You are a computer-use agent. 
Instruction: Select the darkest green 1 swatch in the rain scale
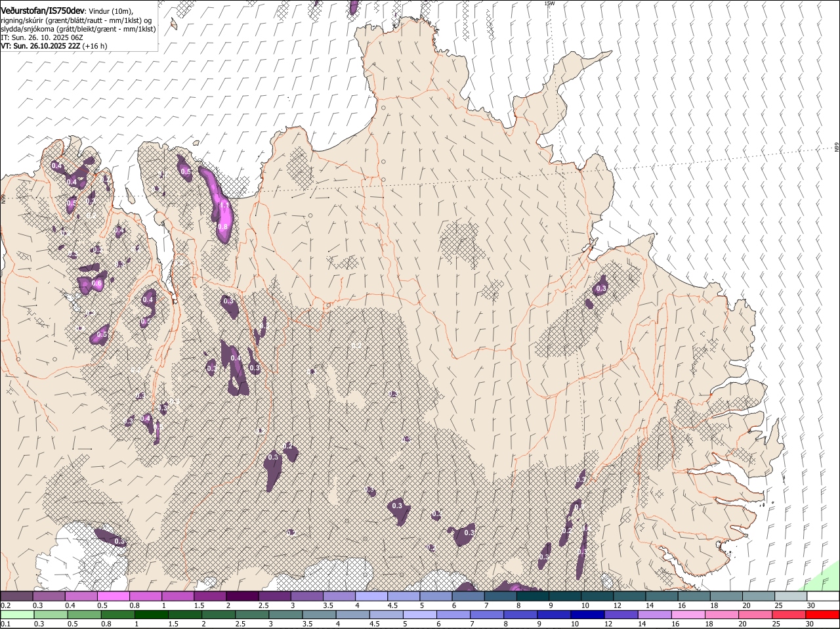(150, 615)
